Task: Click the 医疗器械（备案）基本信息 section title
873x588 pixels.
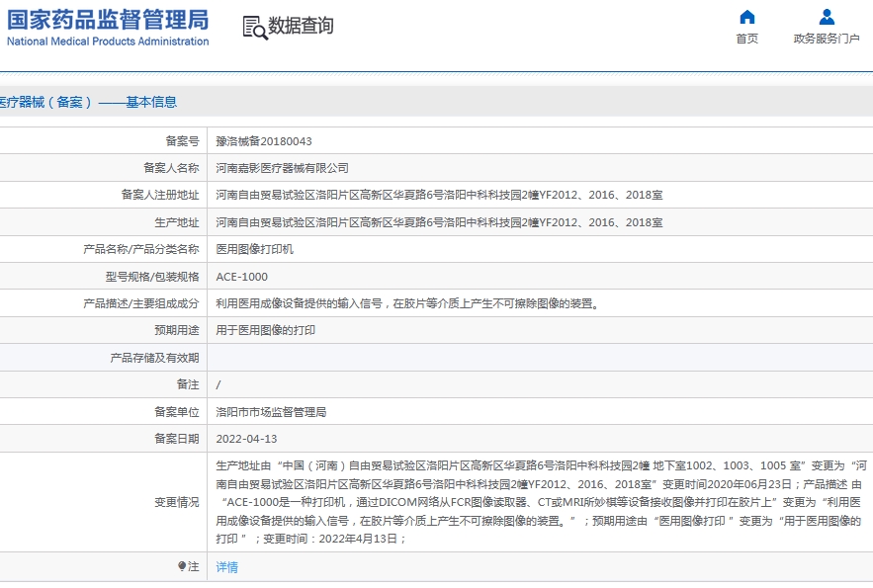Action: tap(88, 102)
